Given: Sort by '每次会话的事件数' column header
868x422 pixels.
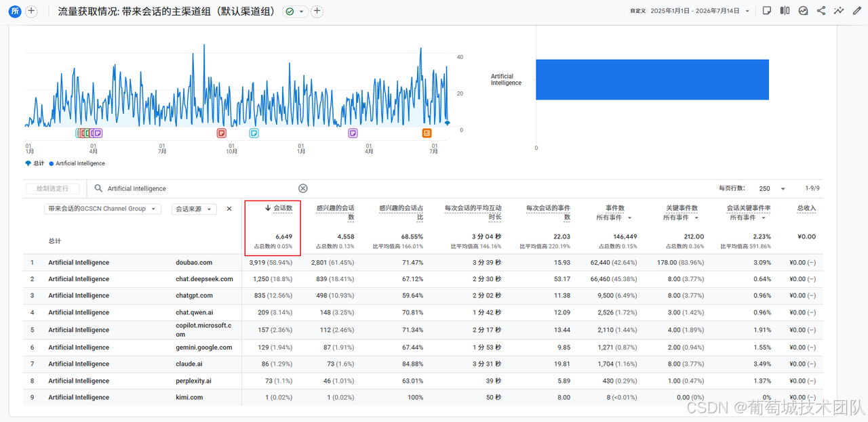Looking at the screenshot, I should pyautogui.click(x=548, y=213).
